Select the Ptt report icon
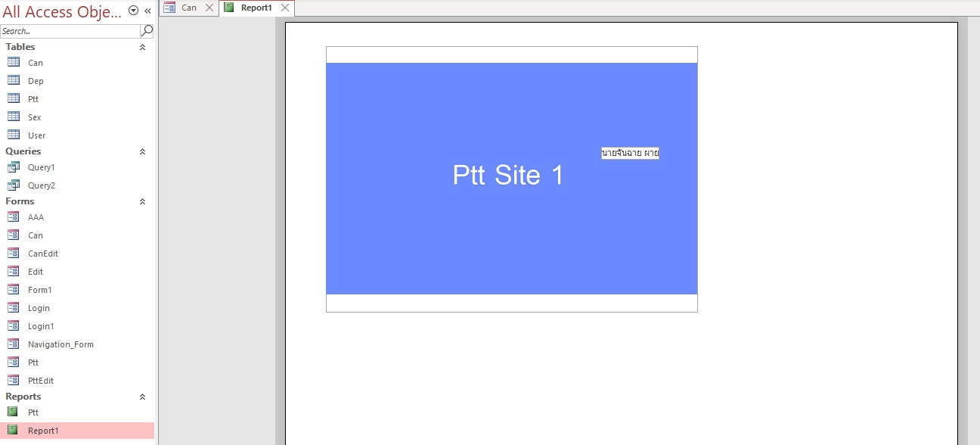The image size is (980, 445). (x=13, y=412)
